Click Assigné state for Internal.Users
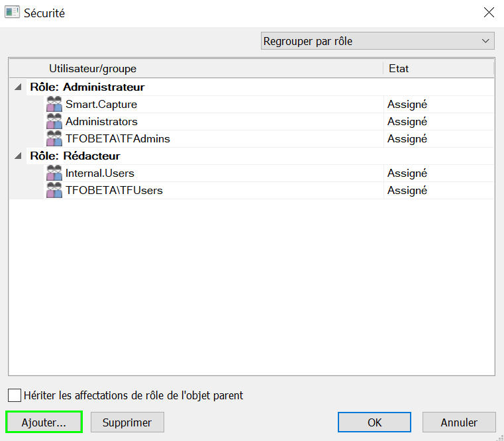The image size is (504, 441). pos(407,173)
